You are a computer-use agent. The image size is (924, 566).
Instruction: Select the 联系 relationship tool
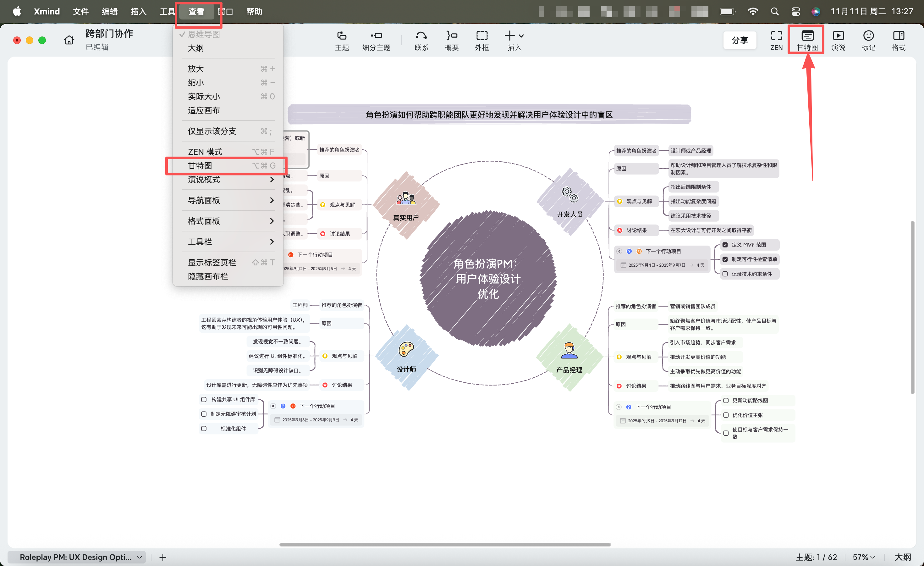421,36
